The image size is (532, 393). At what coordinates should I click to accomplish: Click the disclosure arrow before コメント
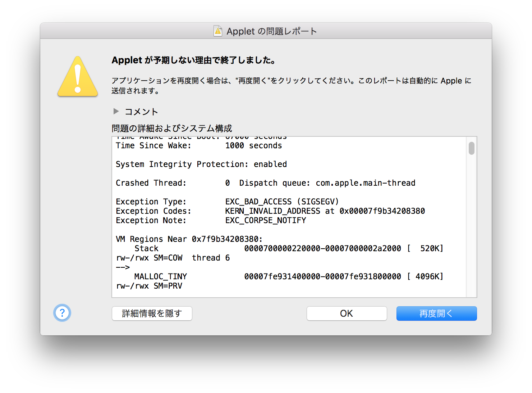pyautogui.click(x=116, y=112)
